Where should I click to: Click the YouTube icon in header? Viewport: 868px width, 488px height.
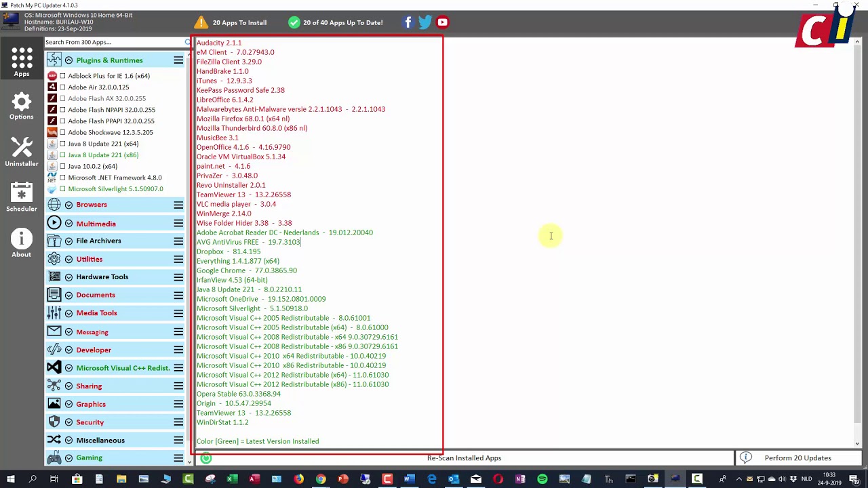[442, 22]
